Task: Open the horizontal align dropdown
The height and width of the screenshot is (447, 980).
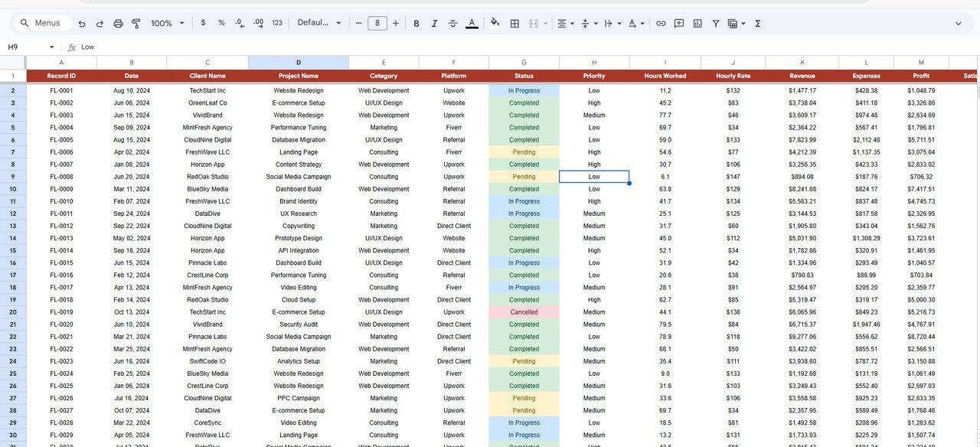Action: pos(564,23)
